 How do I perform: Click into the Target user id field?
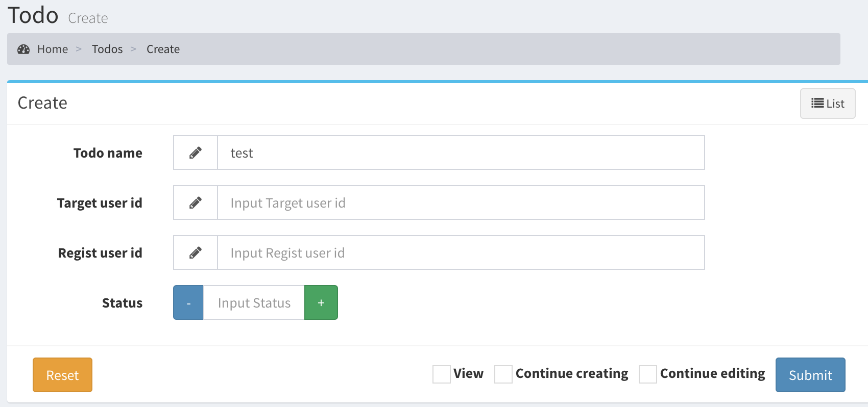(461, 202)
